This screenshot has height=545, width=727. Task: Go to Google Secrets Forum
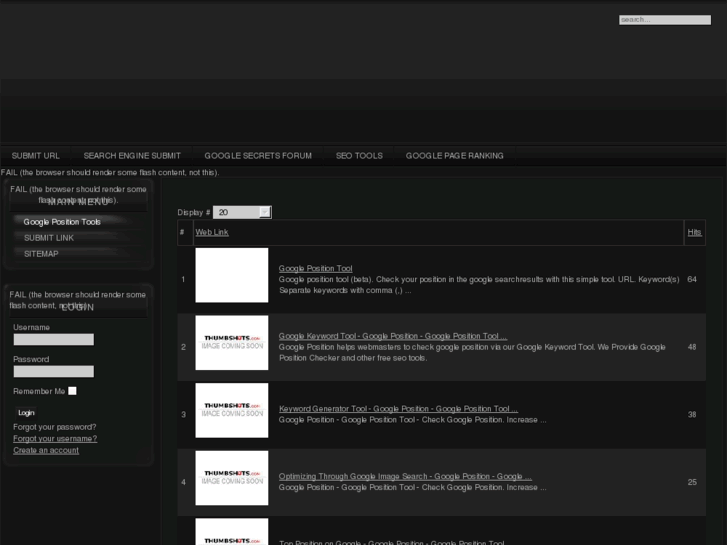[258, 156]
